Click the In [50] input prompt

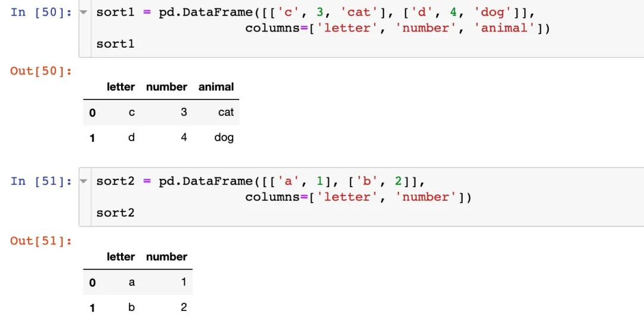(x=41, y=13)
